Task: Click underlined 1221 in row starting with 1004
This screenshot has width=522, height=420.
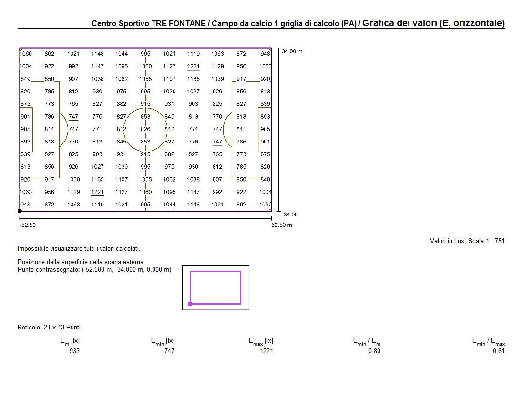Action: click(194, 67)
